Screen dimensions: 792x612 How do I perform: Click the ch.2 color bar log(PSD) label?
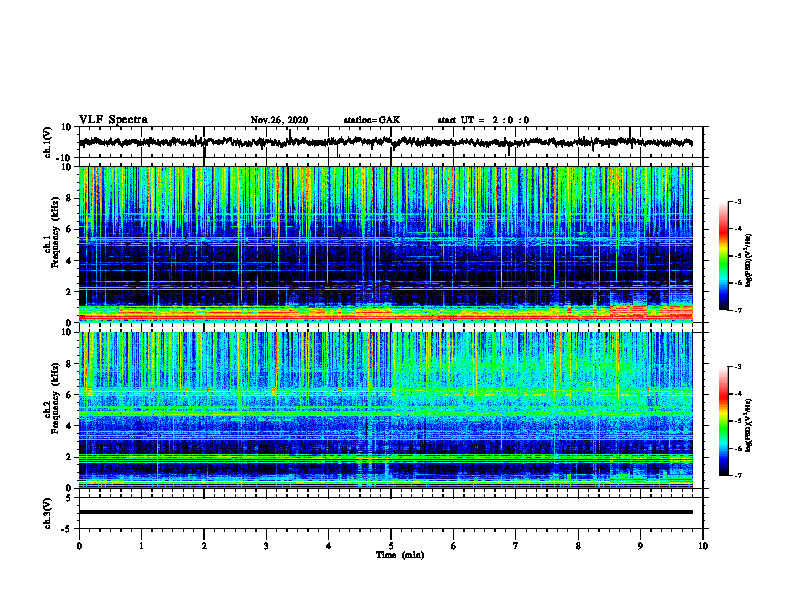[x=749, y=426]
